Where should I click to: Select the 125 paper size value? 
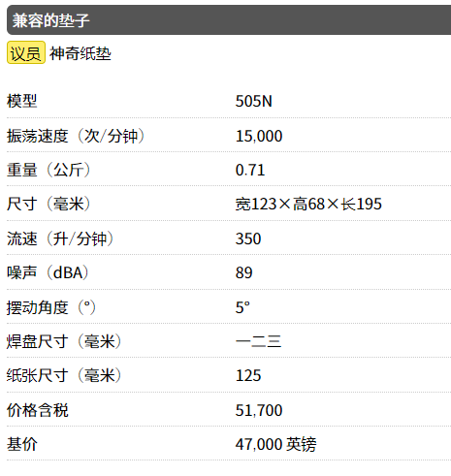[248, 376]
